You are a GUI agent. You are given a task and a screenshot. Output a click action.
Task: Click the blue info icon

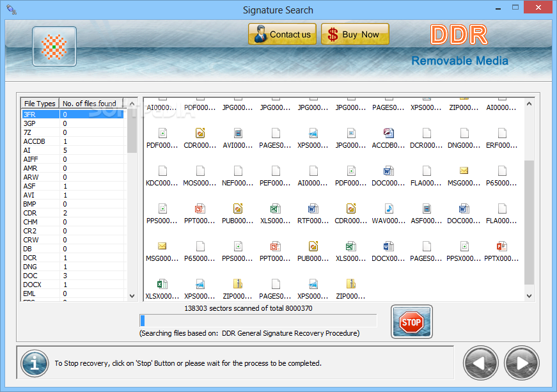pos(35,363)
